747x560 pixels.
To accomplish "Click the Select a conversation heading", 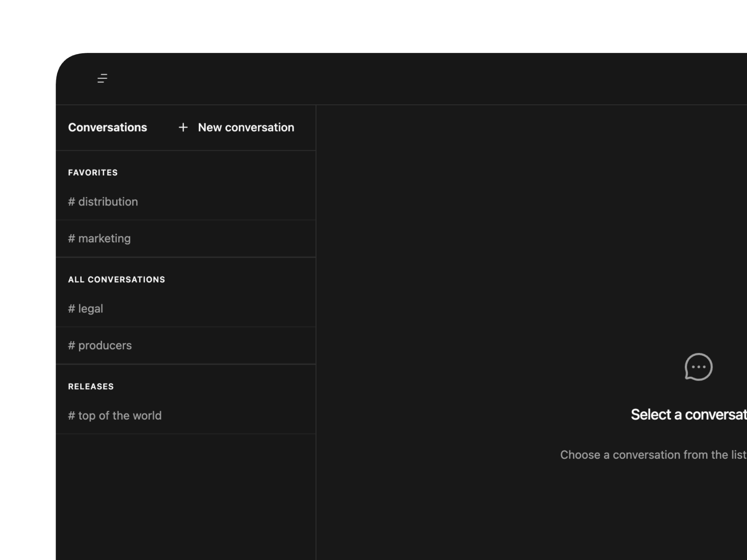I will click(689, 415).
